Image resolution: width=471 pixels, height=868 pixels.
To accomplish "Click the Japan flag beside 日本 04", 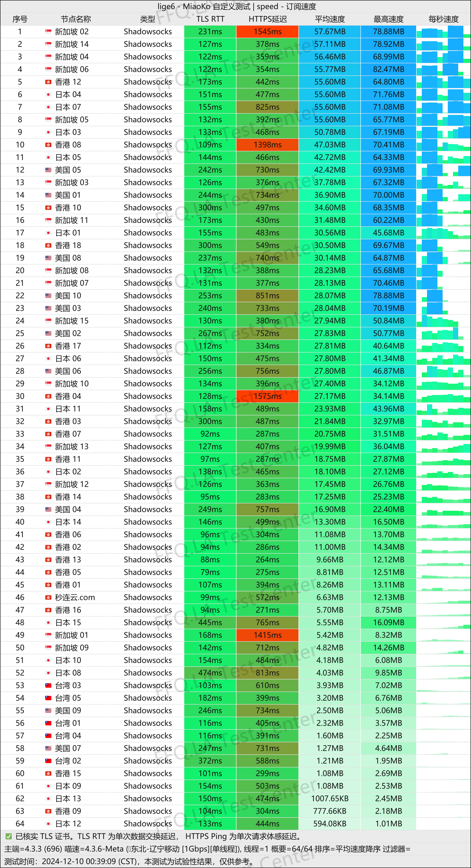I will pyautogui.click(x=48, y=95).
